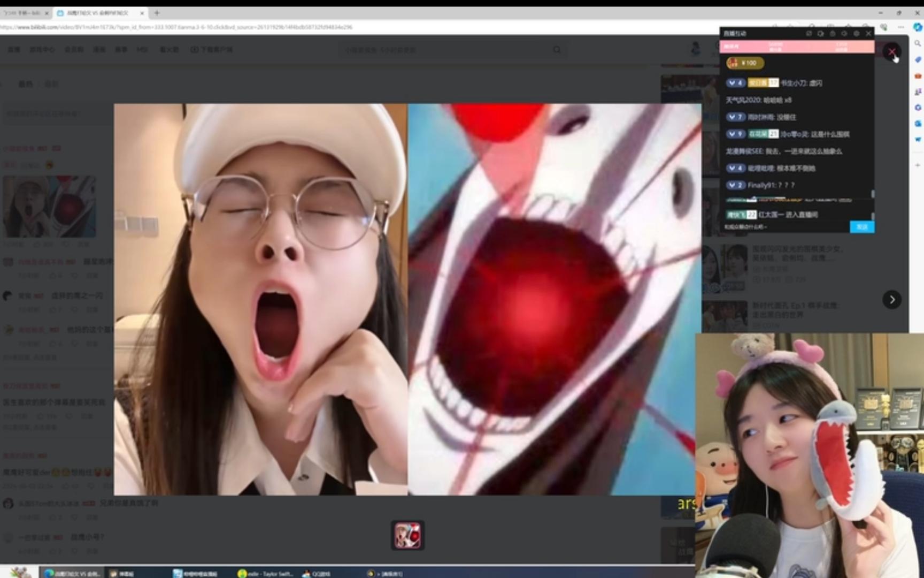Open the browser three-dots menu

(901, 27)
